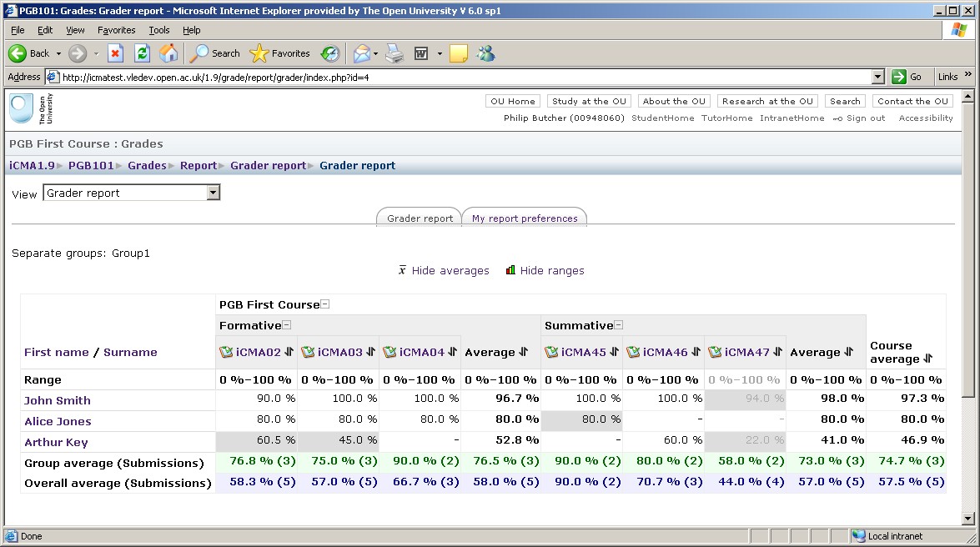
Task: Print the page using printer icon
Action: tap(395, 53)
